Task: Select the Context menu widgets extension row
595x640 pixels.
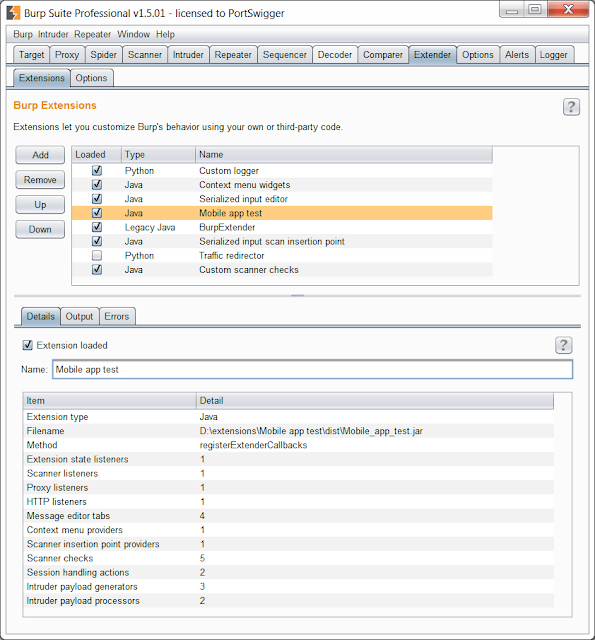Action: click(282, 184)
